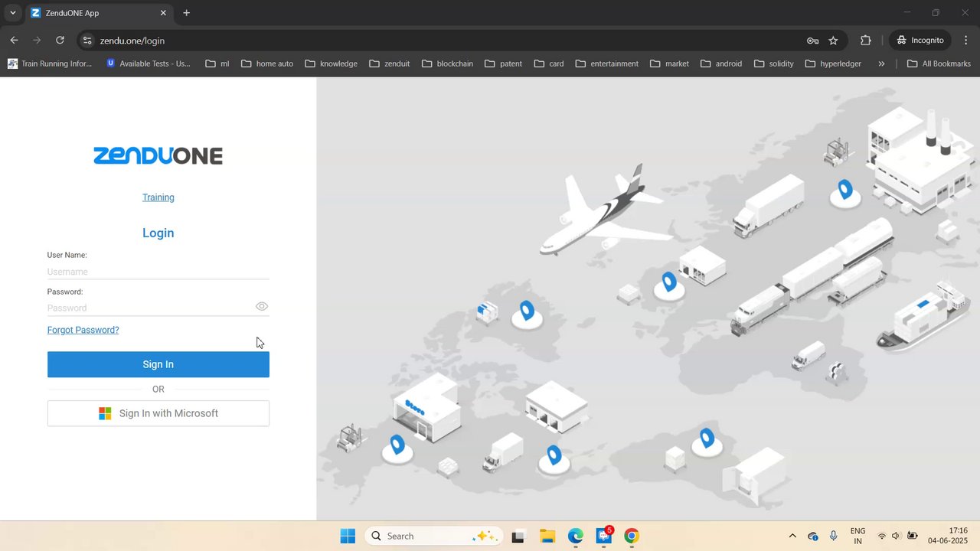
Task: Open a new tab with plus button
Action: 186,13
